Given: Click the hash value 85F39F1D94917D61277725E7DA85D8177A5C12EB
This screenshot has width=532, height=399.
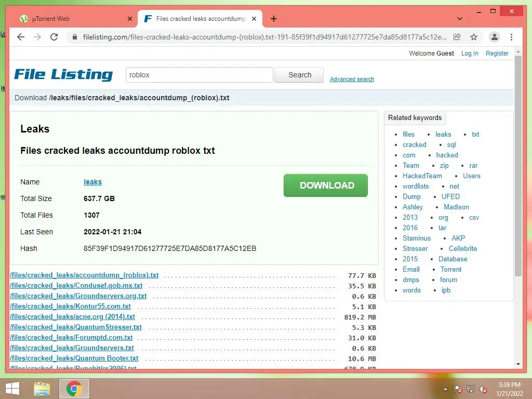Looking at the screenshot, I should click(170, 248).
